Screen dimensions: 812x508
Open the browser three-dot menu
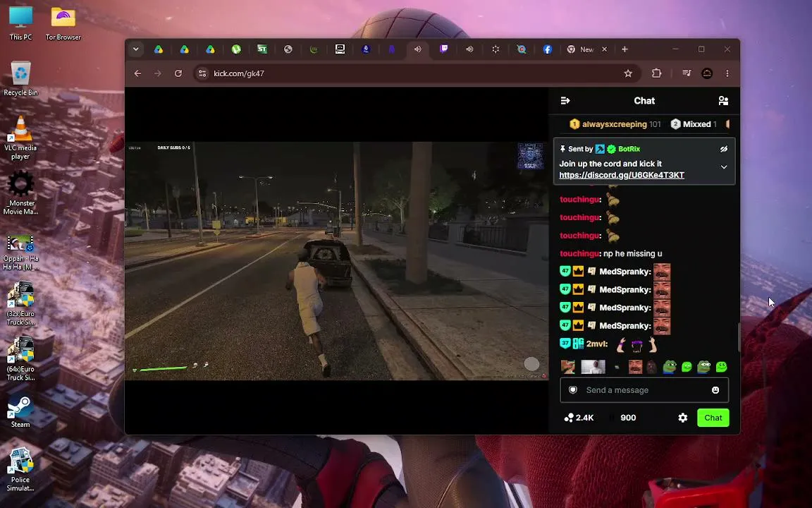tap(727, 73)
